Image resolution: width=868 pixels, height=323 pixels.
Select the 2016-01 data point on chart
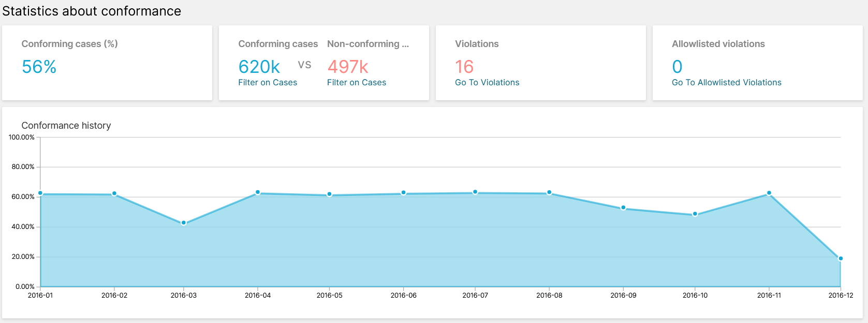[40, 193]
